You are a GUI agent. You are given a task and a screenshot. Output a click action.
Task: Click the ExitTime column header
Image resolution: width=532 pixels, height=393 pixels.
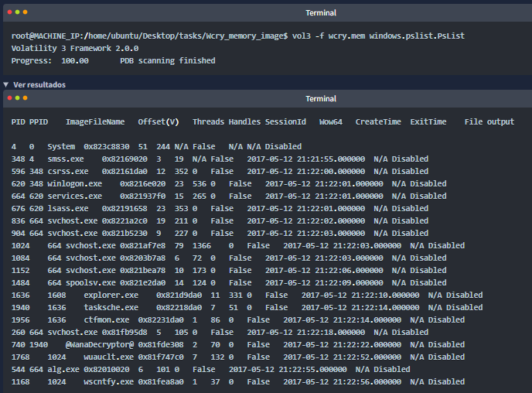tap(428, 121)
